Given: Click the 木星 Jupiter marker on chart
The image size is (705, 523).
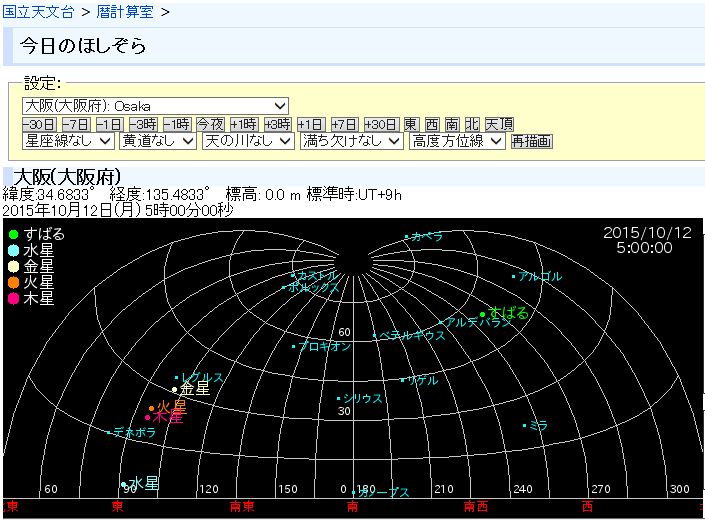Looking at the screenshot, I should click(147, 417).
